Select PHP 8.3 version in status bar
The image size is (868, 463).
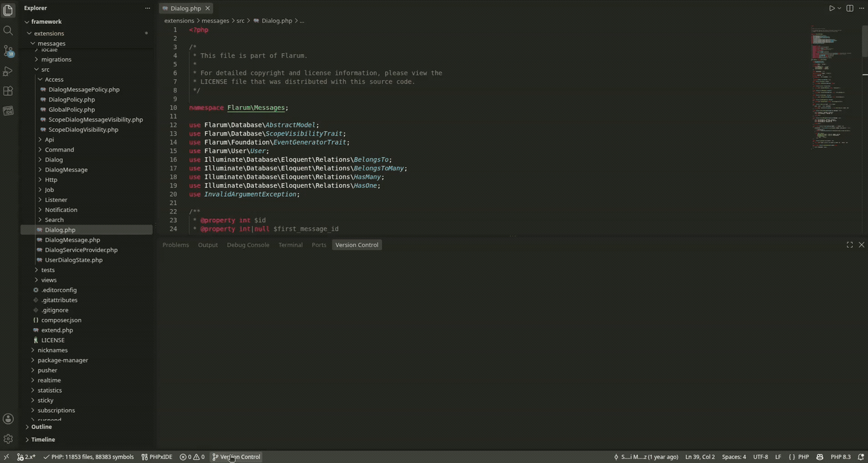pos(840,457)
